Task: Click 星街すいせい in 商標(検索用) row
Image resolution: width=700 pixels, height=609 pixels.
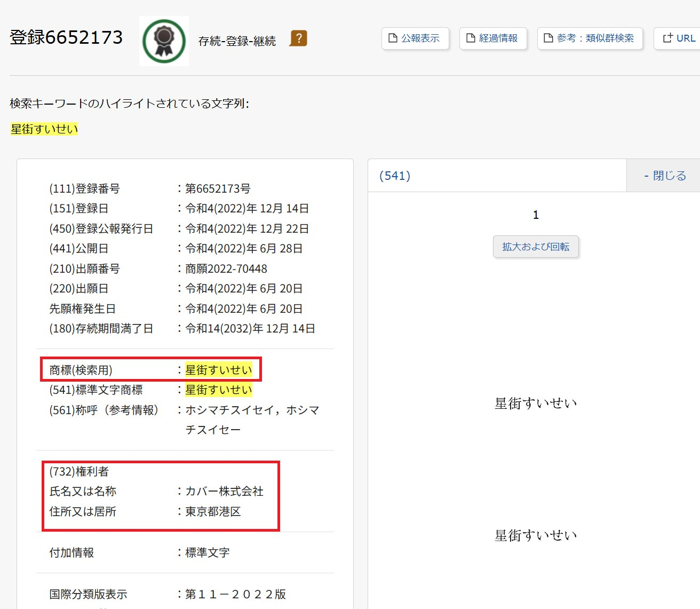Action: [219, 370]
